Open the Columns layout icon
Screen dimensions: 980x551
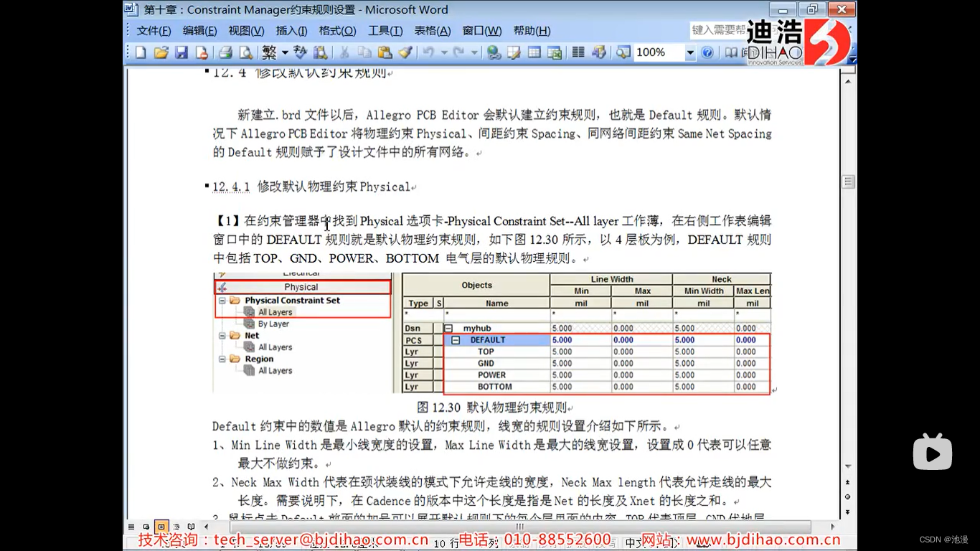[x=578, y=52]
